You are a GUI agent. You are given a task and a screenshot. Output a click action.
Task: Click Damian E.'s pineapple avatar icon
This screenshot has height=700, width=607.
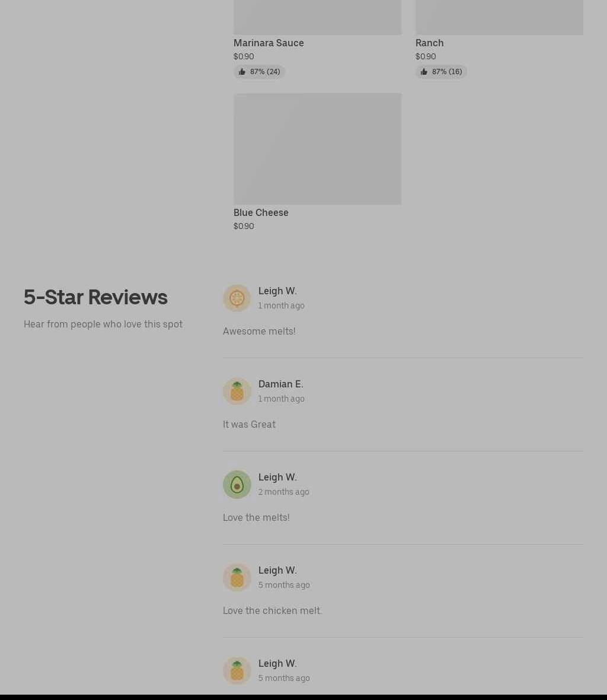(237, 392)
